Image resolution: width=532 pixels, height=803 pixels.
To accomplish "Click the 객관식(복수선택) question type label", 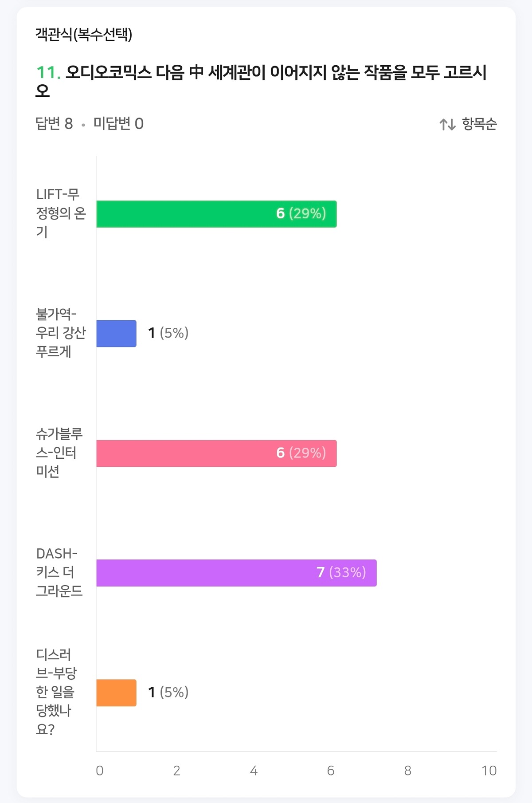I will [x=84, y=34].
